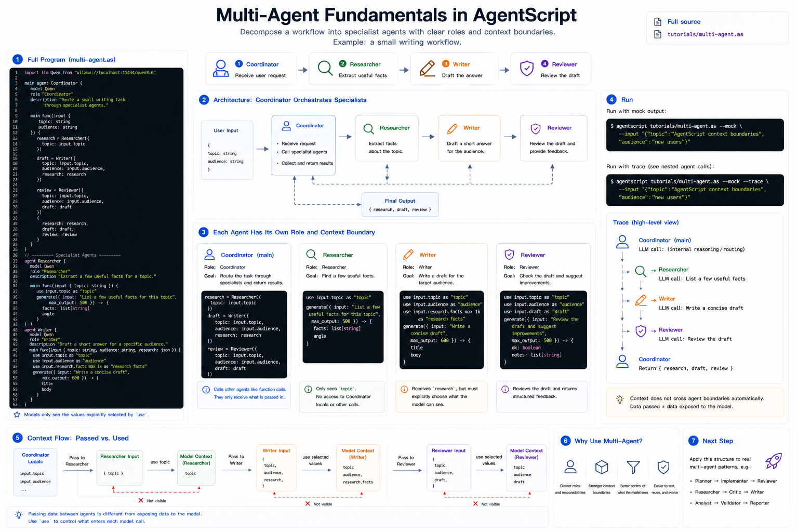Select the Coordinator person icon in the Architecture diagram
The width and height of the screenshot is (798, 532).
click(286, 126)
